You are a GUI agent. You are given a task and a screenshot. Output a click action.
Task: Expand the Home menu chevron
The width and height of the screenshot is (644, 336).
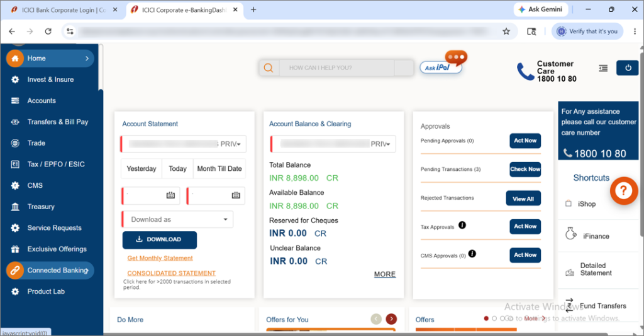(87, 58)
